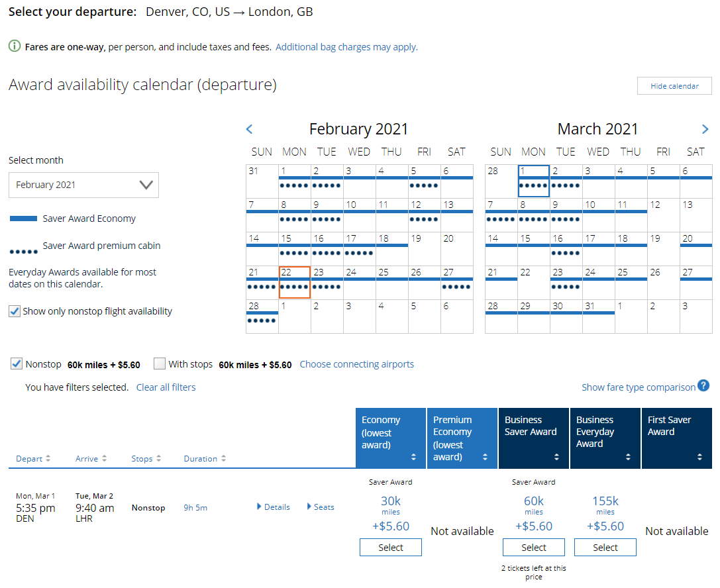Sort flights by Depart column arrows
This screenshot has width=720, height=588.
click(48, 459)
